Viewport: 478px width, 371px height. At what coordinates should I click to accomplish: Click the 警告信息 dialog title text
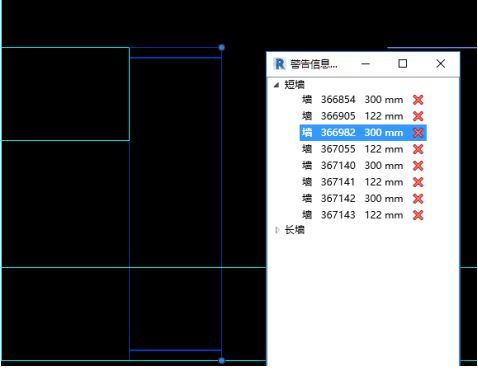coord(314,64)
